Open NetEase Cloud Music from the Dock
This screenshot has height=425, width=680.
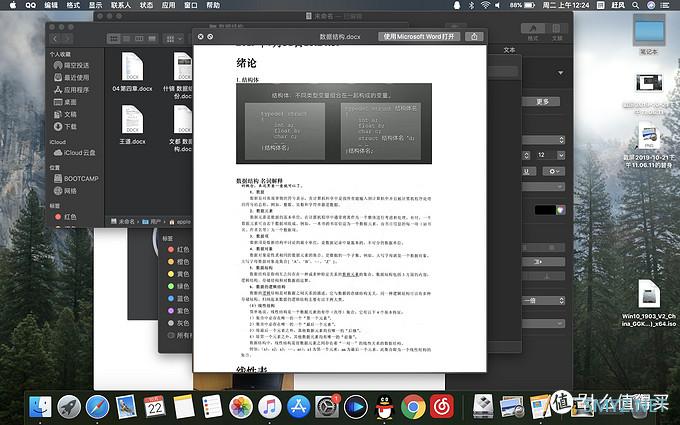(x=442, y=407)
